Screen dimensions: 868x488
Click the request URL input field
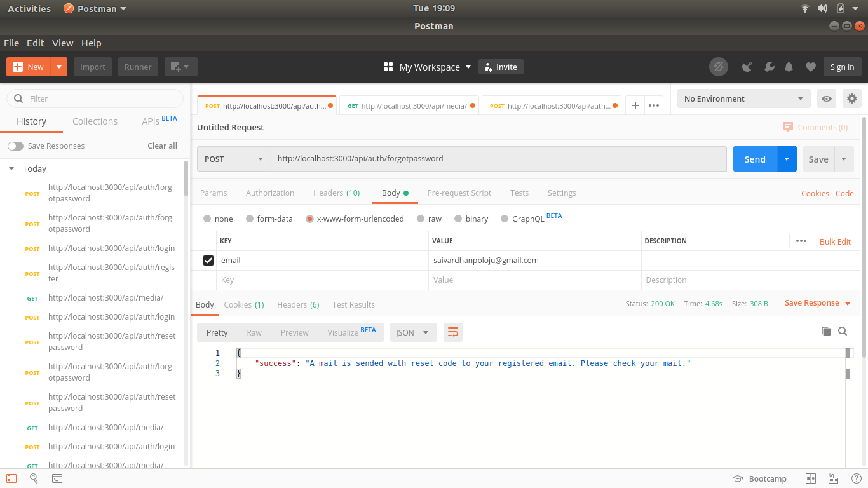coord(499,159)
